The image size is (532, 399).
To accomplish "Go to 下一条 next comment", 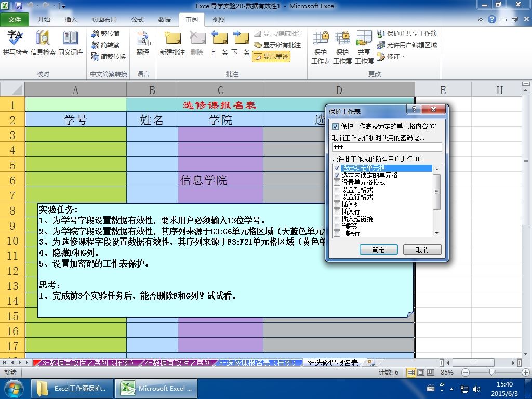I will click(241, 43).
